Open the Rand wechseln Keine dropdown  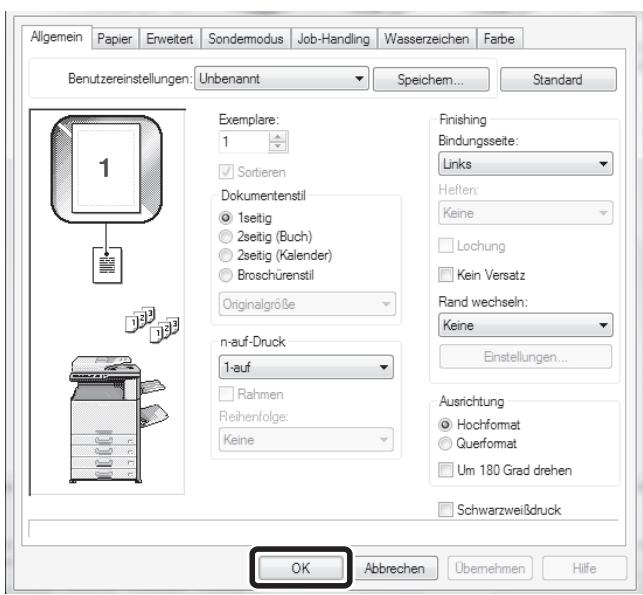point(525,325)
